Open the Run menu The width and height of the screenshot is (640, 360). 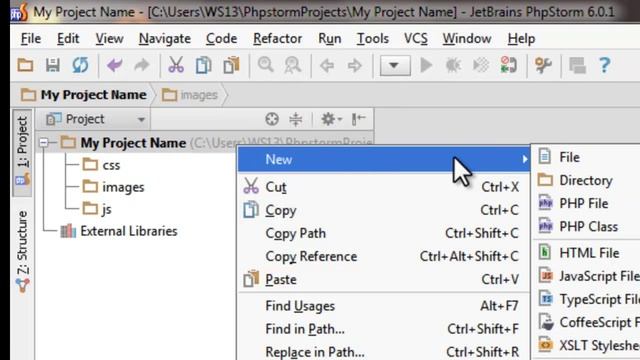pyautogui.click(x=329, y=39)
